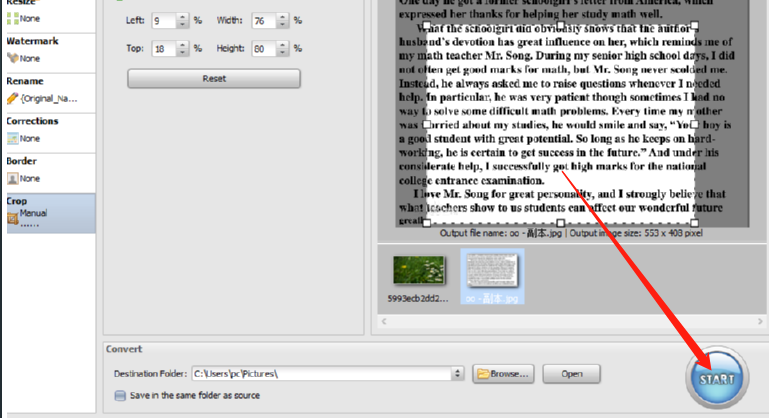Click the 5993ecb2dd2... file name
Image resolution: width=770 pixels, height=418 pixels.
point(418,298)
